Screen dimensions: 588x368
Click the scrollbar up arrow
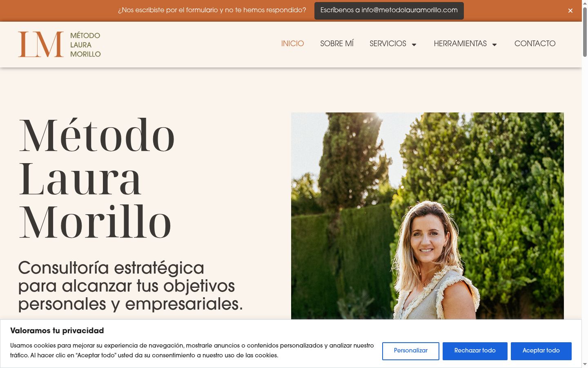click(585, 3)
